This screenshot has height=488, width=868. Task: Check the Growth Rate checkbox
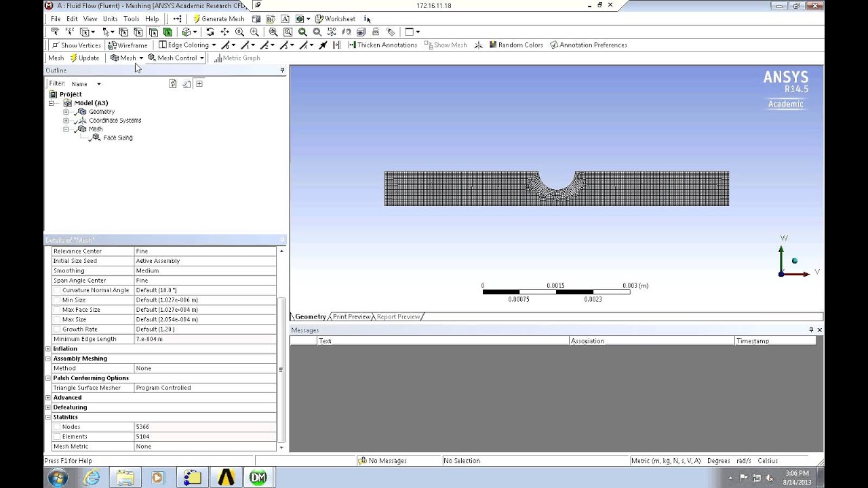57,329
